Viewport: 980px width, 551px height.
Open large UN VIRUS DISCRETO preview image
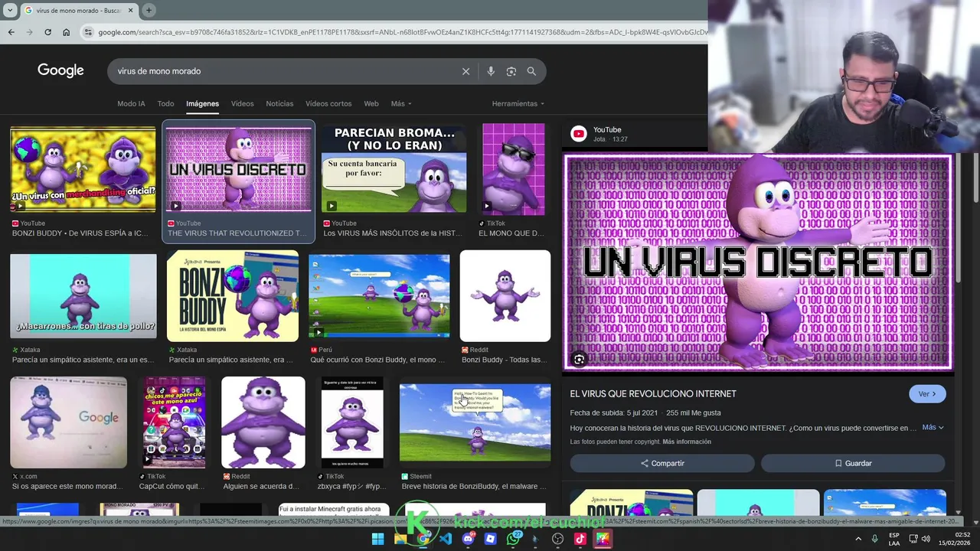click(x=758, y=262)
